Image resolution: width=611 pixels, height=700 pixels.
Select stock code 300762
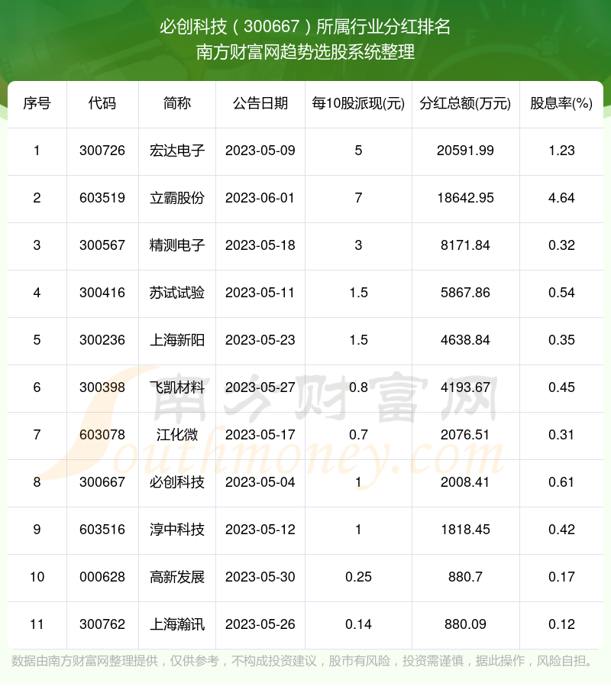(102, 624)
